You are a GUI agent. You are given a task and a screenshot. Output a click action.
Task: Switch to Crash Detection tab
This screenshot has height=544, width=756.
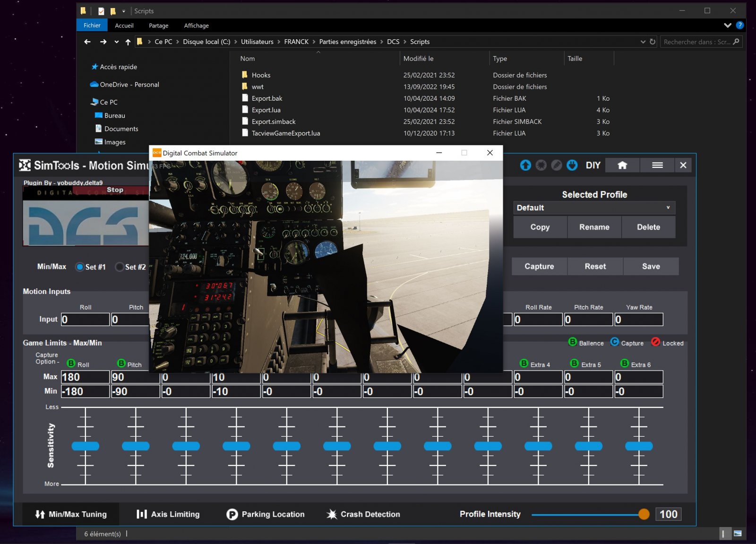pyautogui.click(x=363, y=514)
